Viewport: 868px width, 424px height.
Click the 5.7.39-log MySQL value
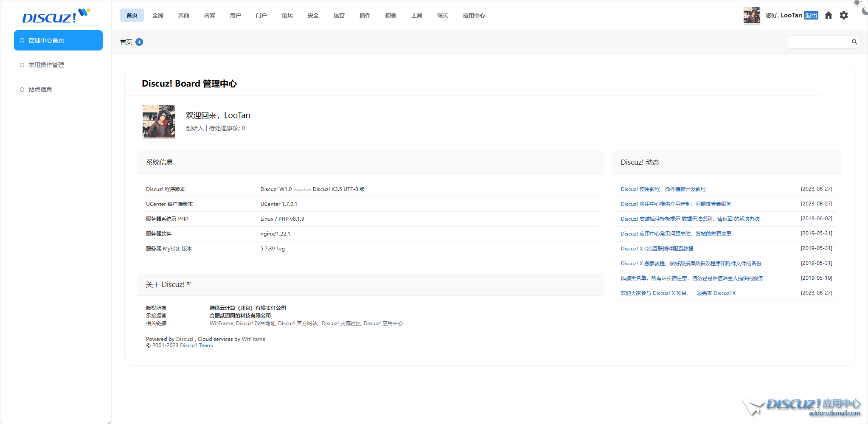point(272,249)
